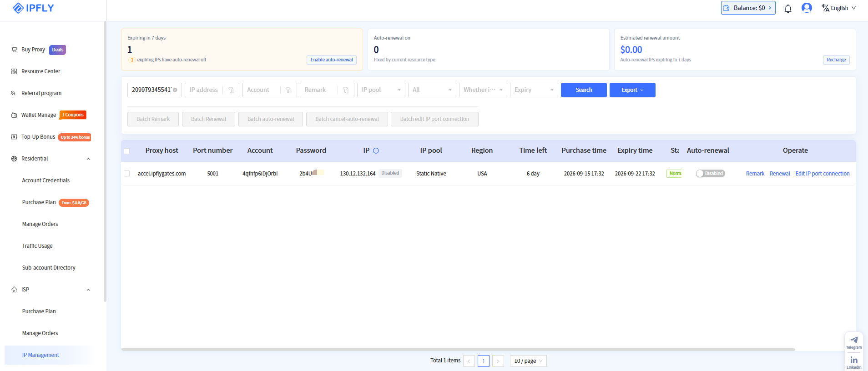Toggle the auto-renewal switch for 130.12.132.164
The height and width of the screenshot is (371, 868).
coord(710,174)
